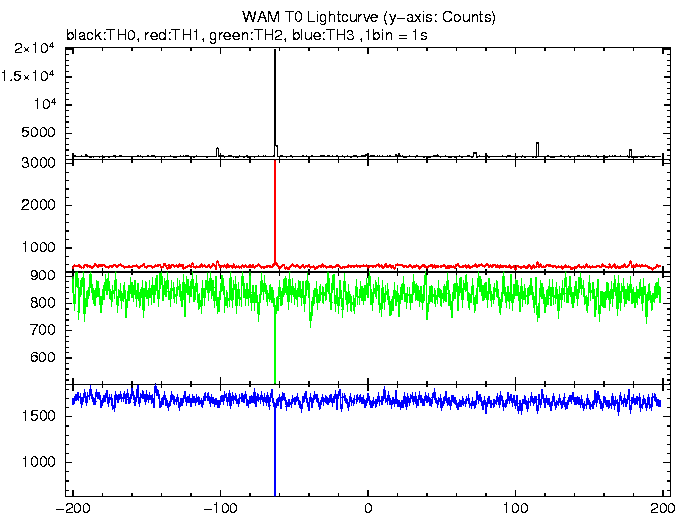Click the x-axis label "-100"
689x515 pixels.
(220, 508)
